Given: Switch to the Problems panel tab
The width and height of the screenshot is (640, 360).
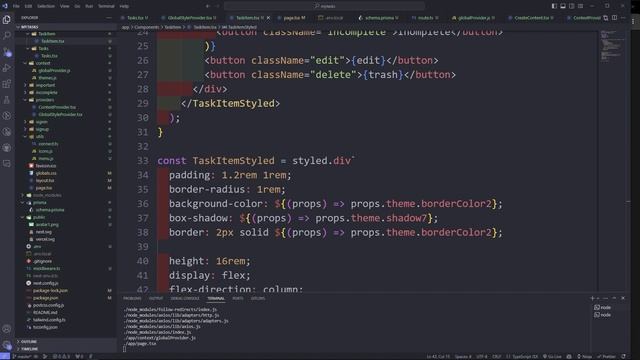Looking at the screenshot, I should click(x=132, y=298).
